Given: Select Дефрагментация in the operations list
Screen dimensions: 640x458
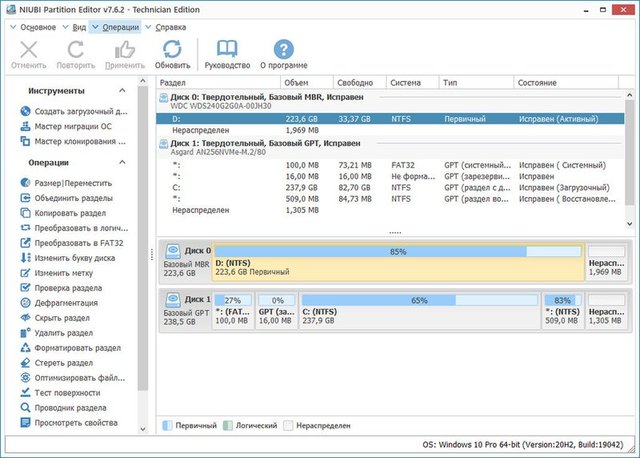Looking at the screenshot, I should (66, 303).
